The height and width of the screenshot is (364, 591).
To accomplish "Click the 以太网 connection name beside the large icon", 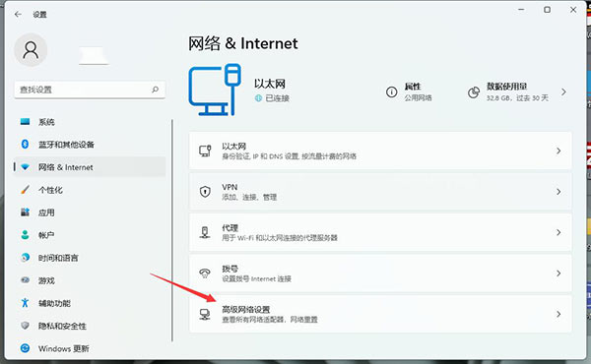I will click(270, 84).
